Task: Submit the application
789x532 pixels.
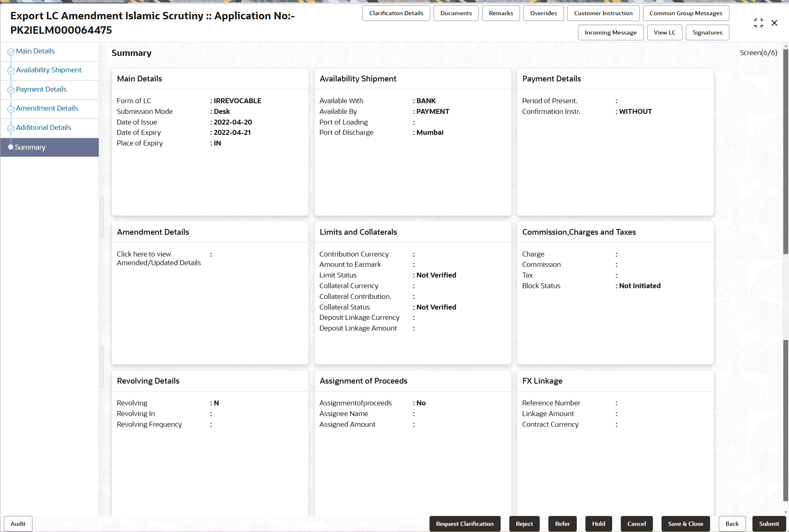Action: [768, 523]
